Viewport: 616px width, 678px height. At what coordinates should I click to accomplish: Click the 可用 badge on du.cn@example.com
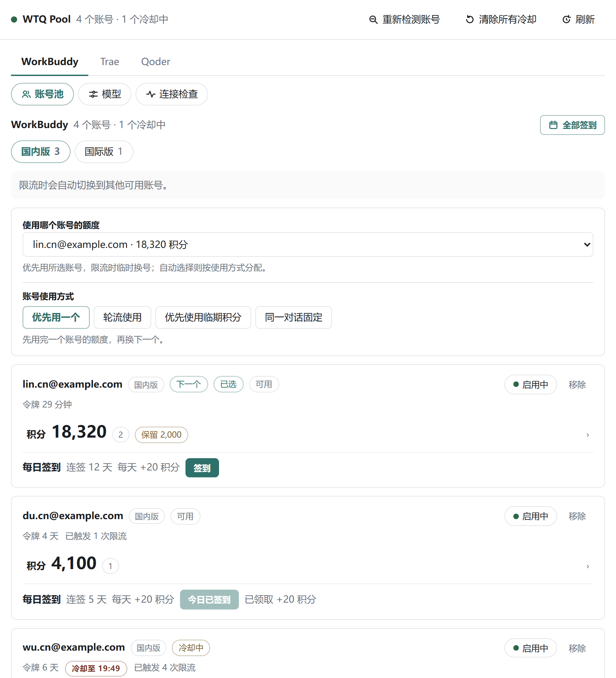pyautogui.click(x=185, y=516)
